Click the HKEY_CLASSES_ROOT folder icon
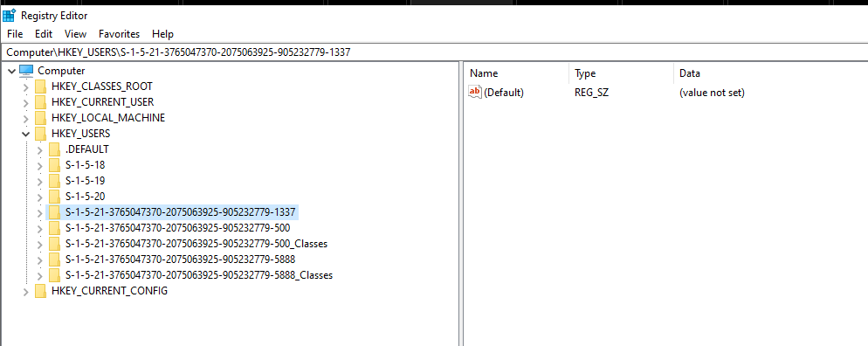The width and height of the screenshot is (868, 346). coord(40,86)
